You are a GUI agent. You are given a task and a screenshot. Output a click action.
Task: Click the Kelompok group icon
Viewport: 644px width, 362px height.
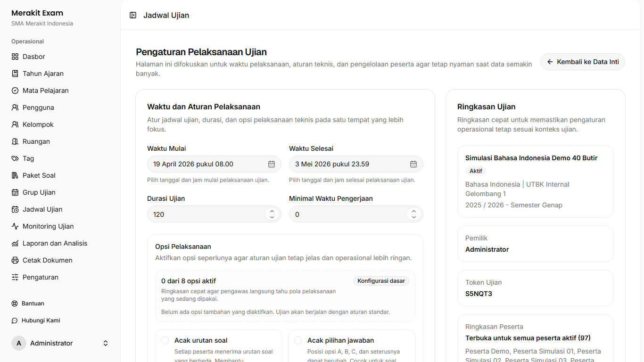[15, 124]
